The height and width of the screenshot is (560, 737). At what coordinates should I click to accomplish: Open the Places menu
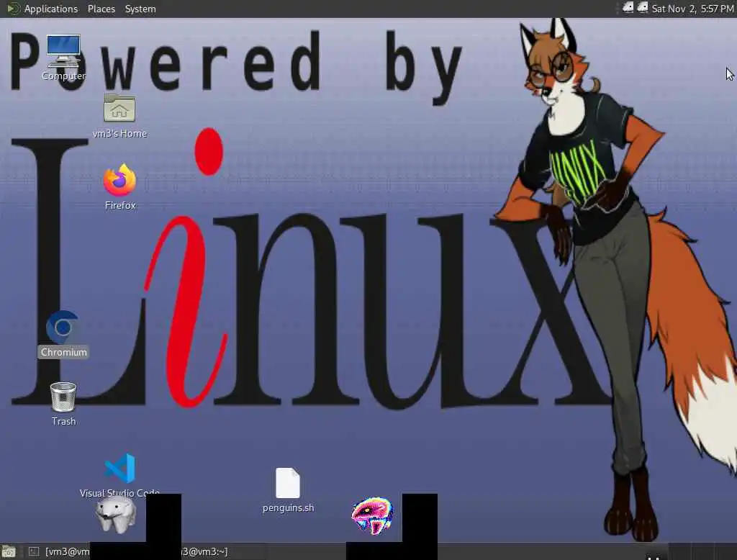click(x=101, y=9)
